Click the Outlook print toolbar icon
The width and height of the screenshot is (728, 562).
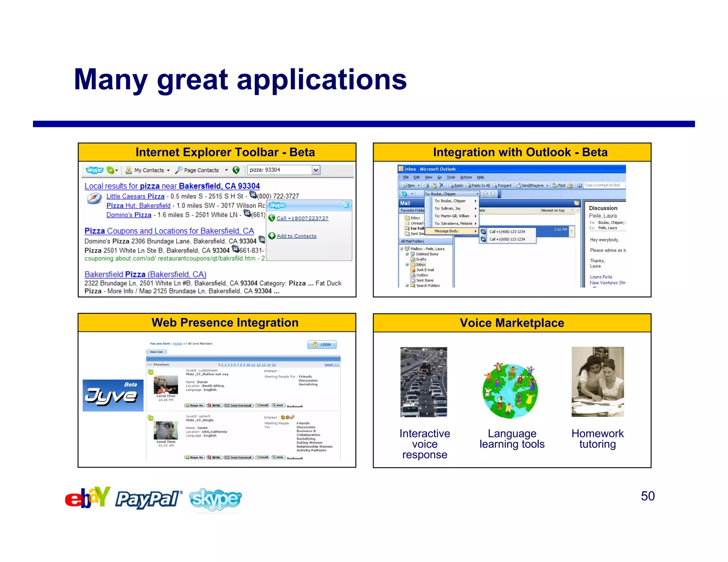point(426,185)
